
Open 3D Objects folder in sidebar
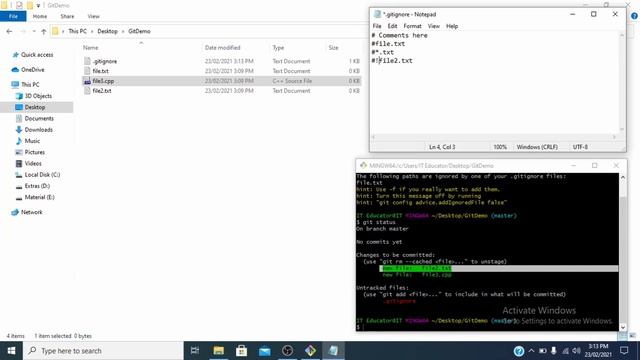(38, 96)
